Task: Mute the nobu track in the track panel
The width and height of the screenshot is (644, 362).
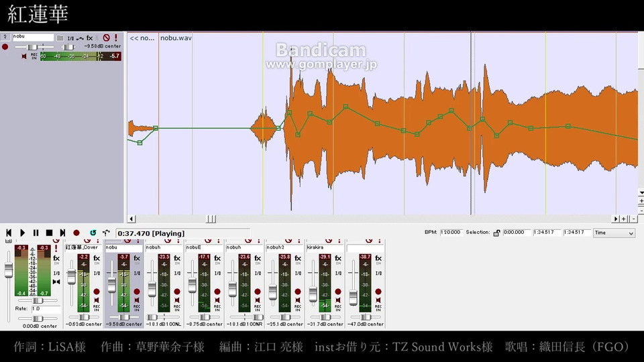Action: [107, 38]
